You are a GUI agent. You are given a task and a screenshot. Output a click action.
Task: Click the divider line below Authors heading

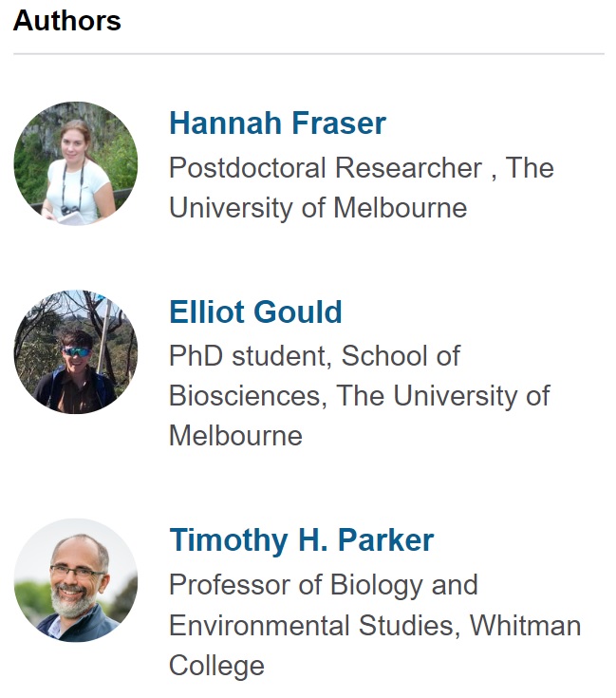click(x=308, y=54)
